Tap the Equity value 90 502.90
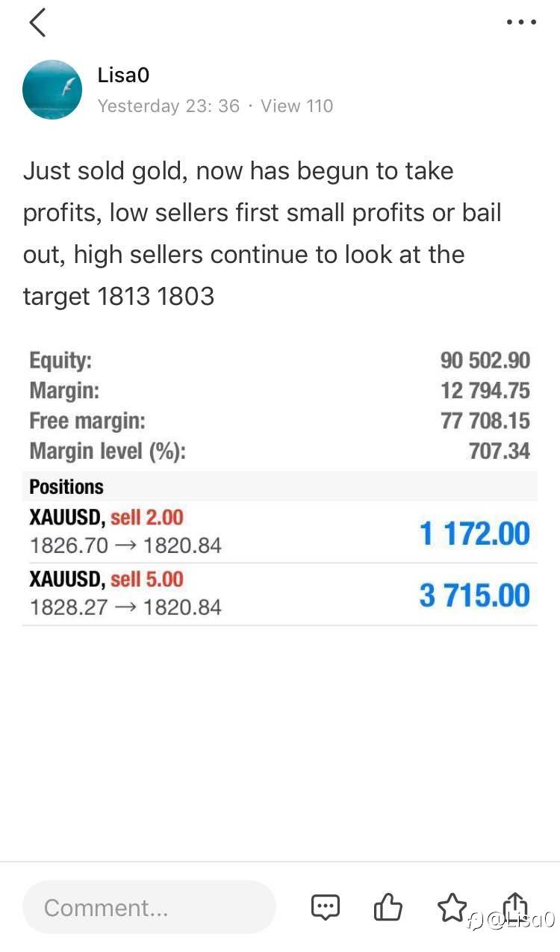 click(x=485, y=360)
